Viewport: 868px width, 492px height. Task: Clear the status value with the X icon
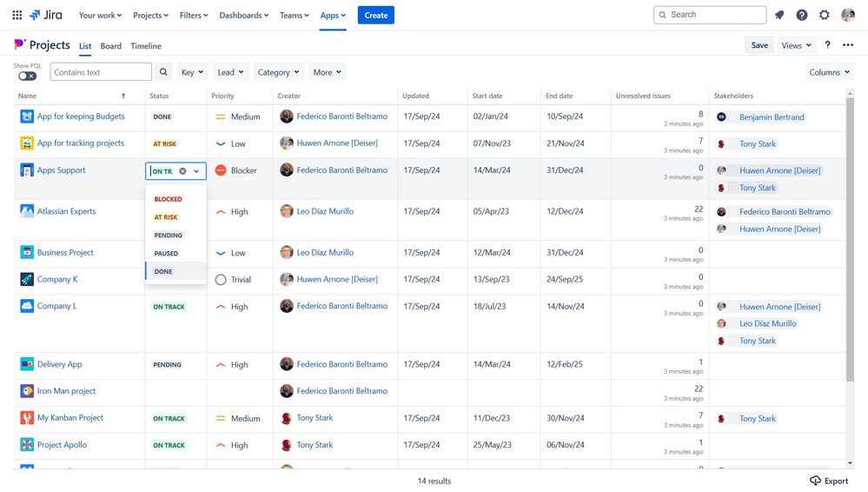point(182,171)
